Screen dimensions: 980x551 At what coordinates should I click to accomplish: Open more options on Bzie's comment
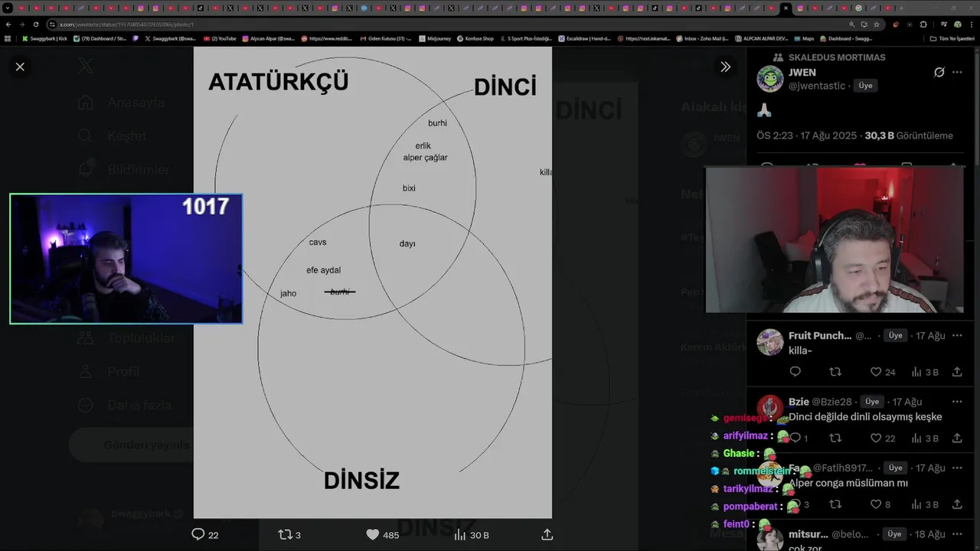point(957,402)
